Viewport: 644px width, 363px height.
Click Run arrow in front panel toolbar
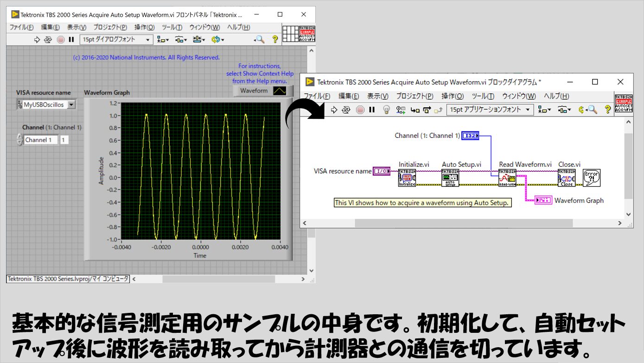click(38, 40)
